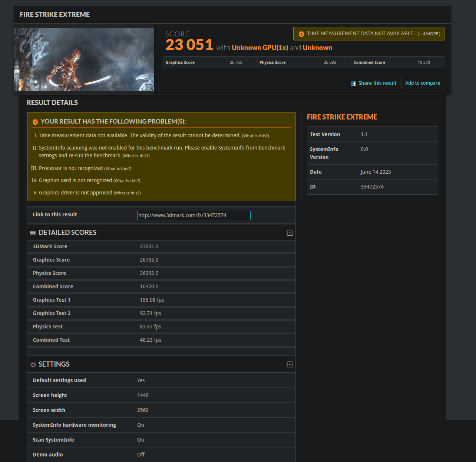Click the overall score 23 051
476x462 pixels.
(189, 45)
